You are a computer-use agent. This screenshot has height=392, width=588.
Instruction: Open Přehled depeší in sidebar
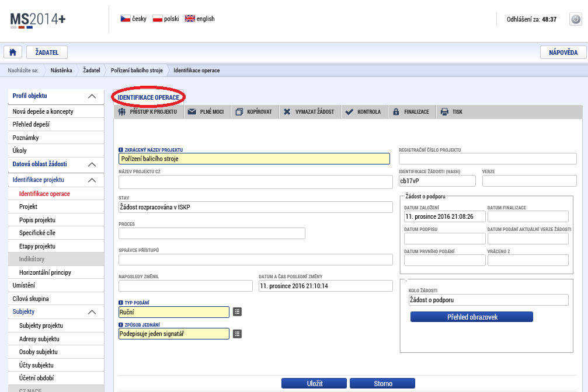pyautogui.click(x=56, y=124)
